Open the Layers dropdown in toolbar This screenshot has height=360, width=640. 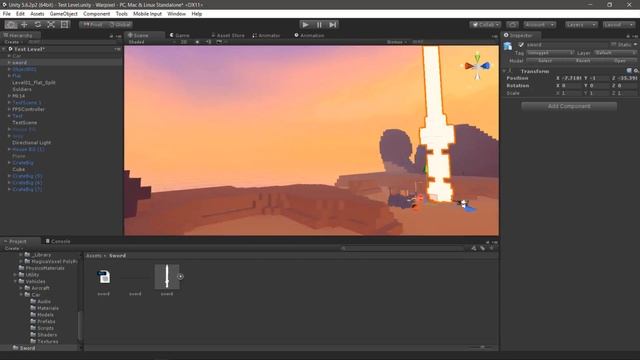tap(581, 25)
